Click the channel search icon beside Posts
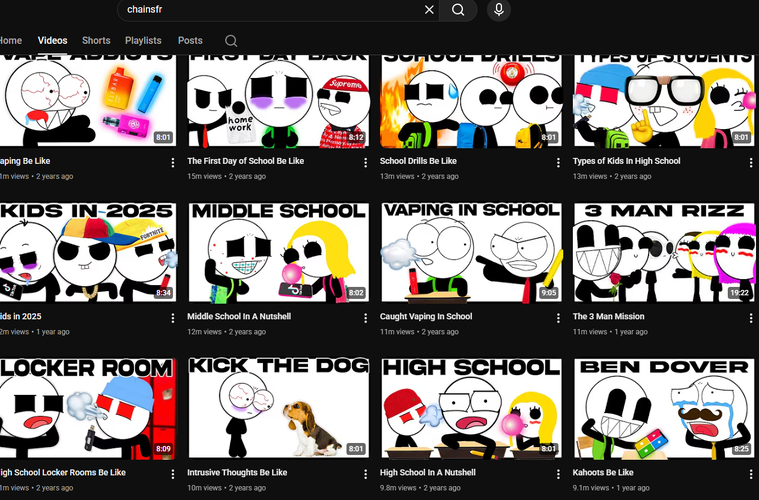Viewport: 759px width, 500px height. tap(231, 41)
